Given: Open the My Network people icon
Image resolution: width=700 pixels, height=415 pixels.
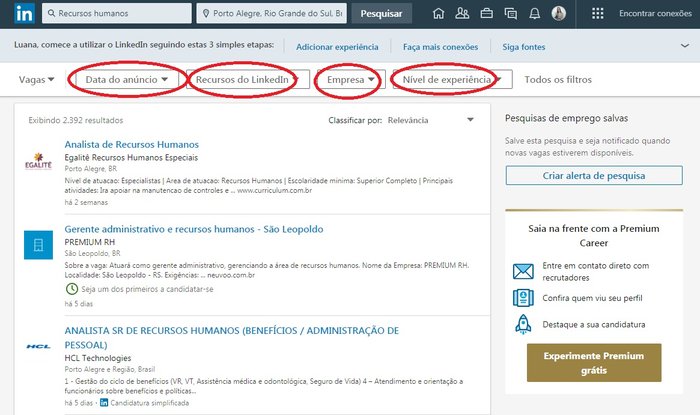Looking at the screenshot, I should point(462,13).
